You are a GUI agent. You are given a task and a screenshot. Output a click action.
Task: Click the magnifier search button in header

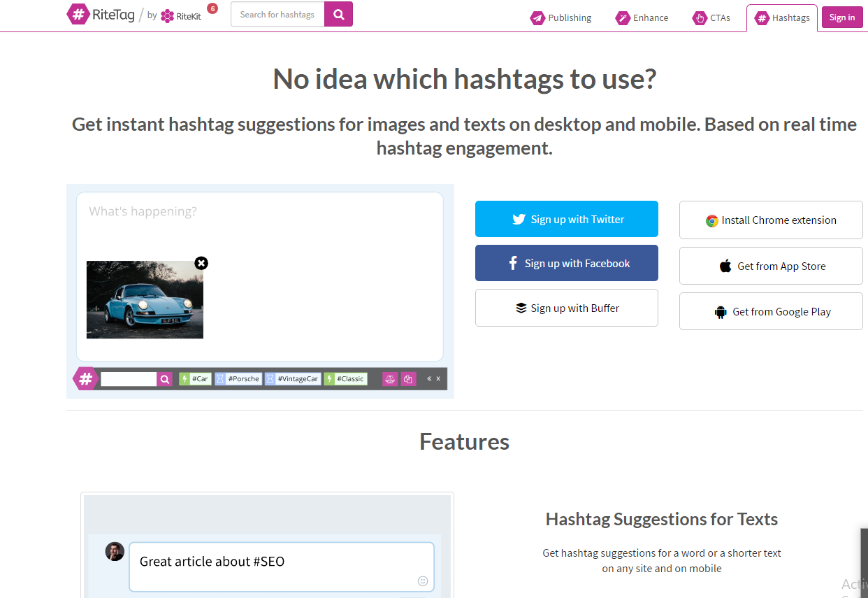339,14
